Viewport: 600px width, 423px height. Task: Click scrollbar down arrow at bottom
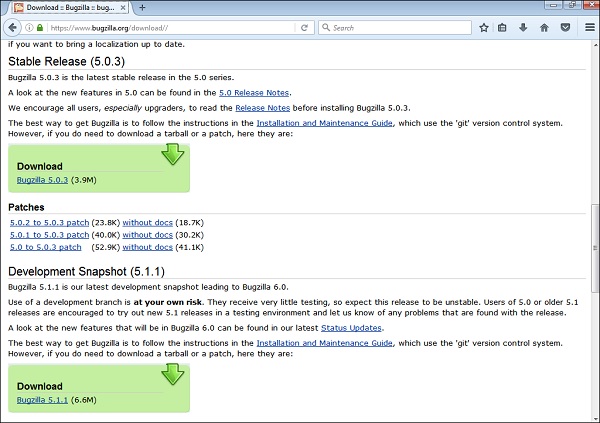click(595, 418)
